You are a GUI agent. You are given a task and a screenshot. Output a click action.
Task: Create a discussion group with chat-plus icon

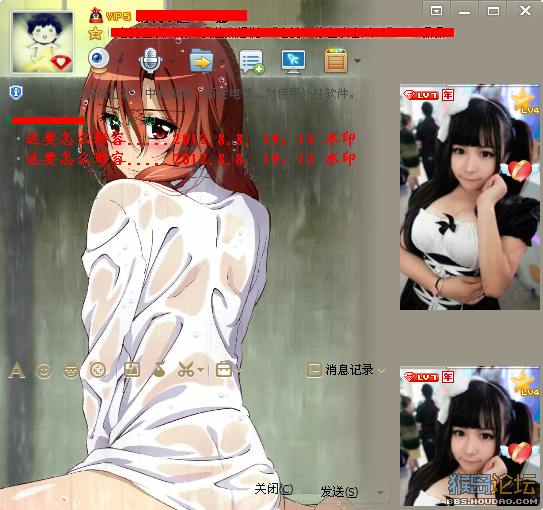(x=252, y=61)
